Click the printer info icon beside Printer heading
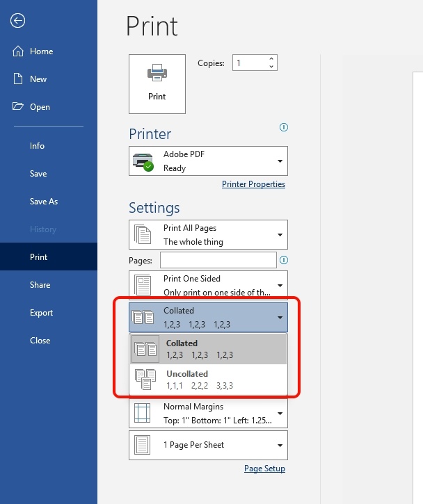The width and height of the screenshot is (423, 504). [x=284, y=127]
